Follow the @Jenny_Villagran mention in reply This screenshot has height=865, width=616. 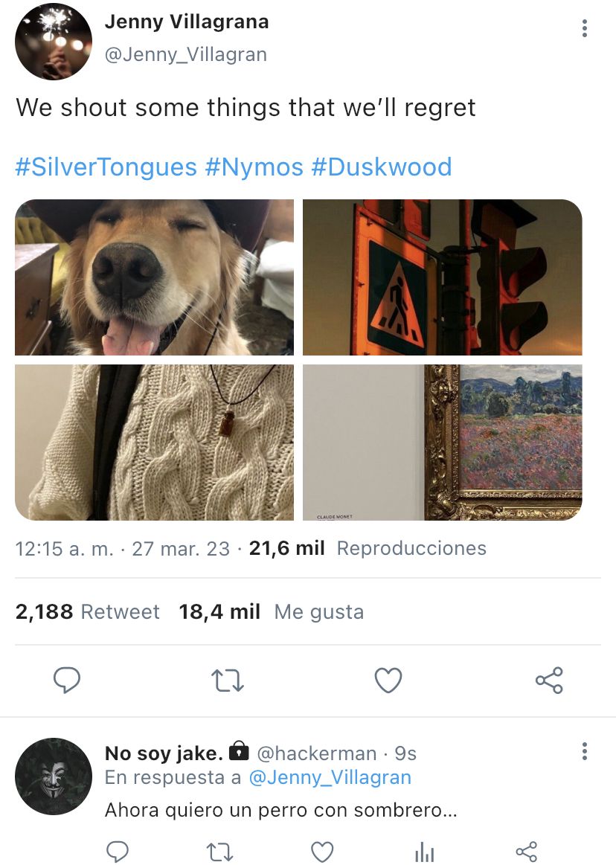(x=330, y=777)
